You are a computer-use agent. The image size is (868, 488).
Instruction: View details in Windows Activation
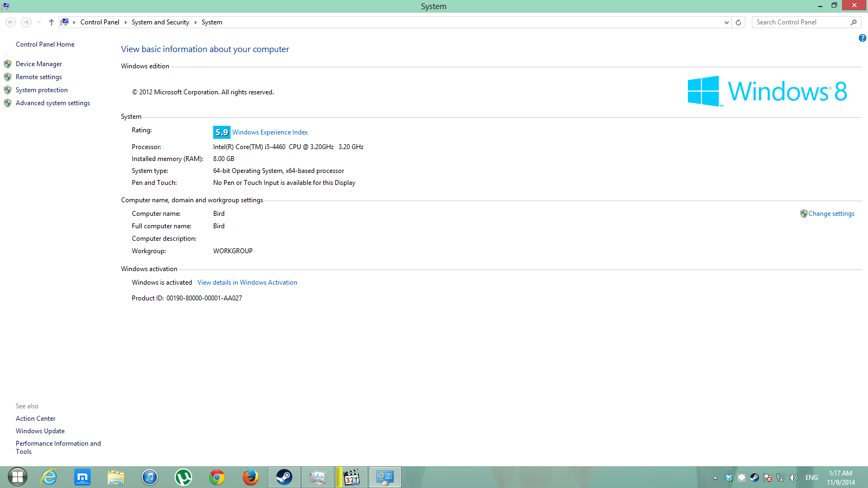click(247, 282)
